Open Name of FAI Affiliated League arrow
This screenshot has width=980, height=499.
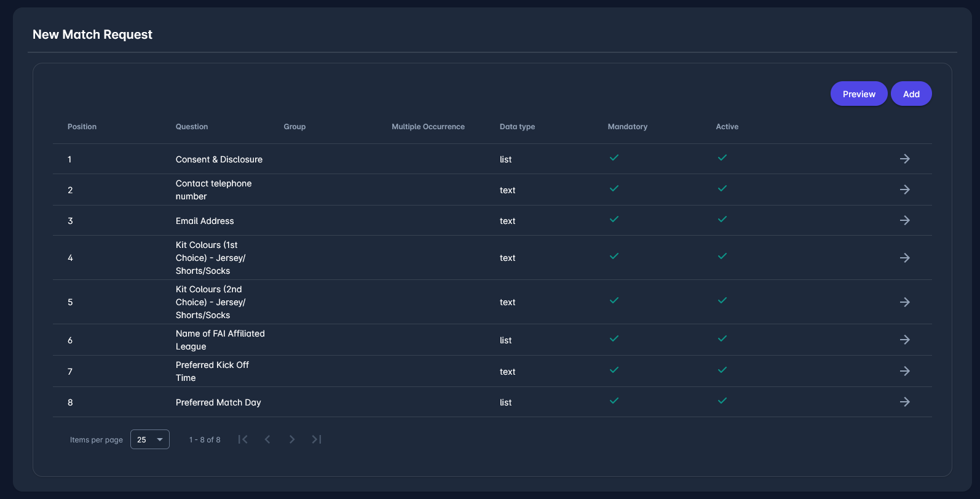pos(904,340)
